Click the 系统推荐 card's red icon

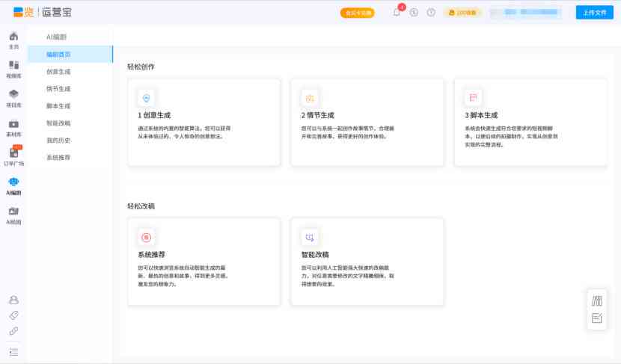pos(146,238)
